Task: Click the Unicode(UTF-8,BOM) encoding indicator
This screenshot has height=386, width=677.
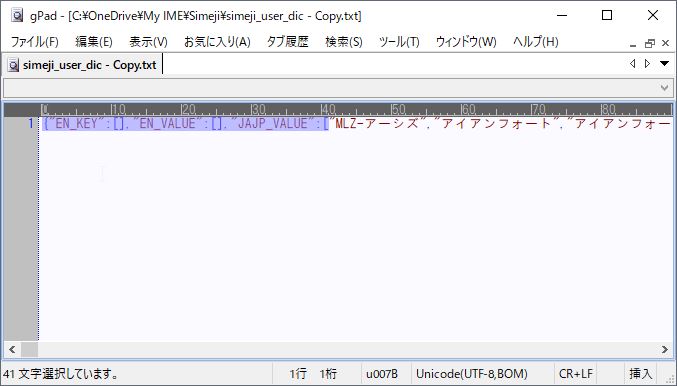Action: pyautogui.click(x=472, y=373)
